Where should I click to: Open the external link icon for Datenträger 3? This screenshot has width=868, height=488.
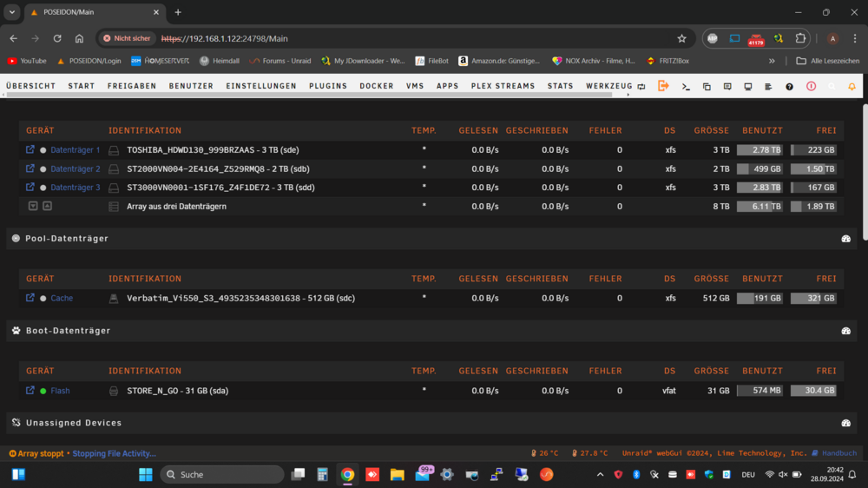30,188
